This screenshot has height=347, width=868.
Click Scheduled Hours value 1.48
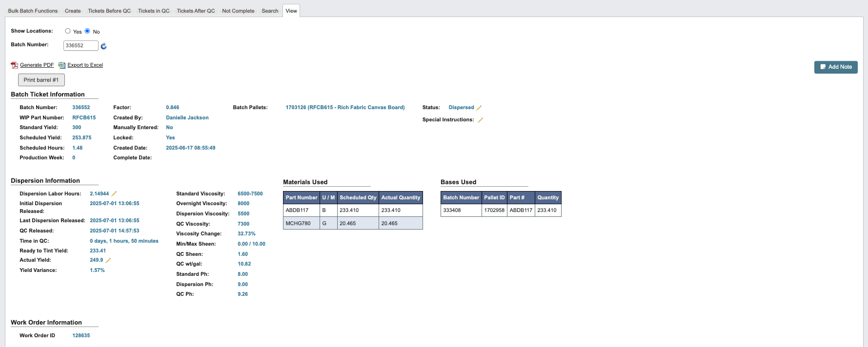pos(77,148)
